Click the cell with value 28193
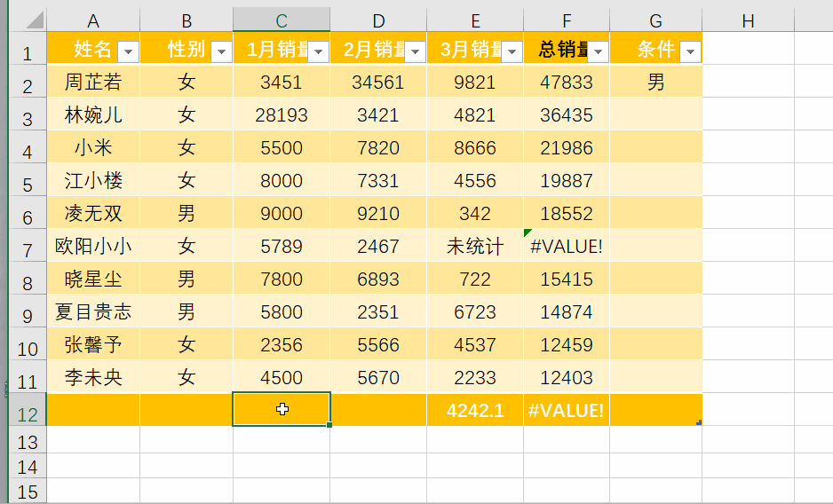The image size is (833, 504). (x=282, y=114)
